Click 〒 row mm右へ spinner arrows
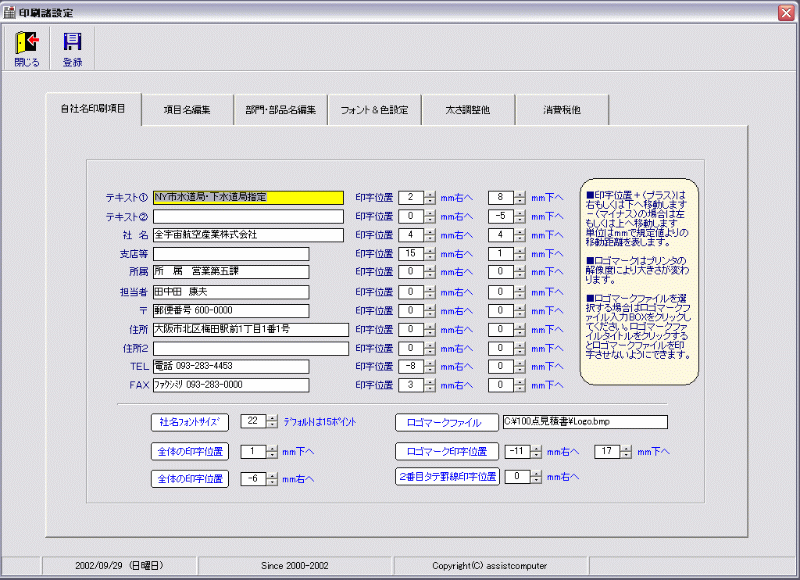 pyautogui.click(x=430, y=311)
